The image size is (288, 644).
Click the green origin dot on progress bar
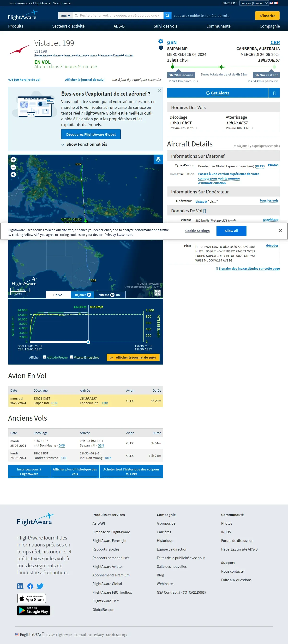[x=173, y=67]
